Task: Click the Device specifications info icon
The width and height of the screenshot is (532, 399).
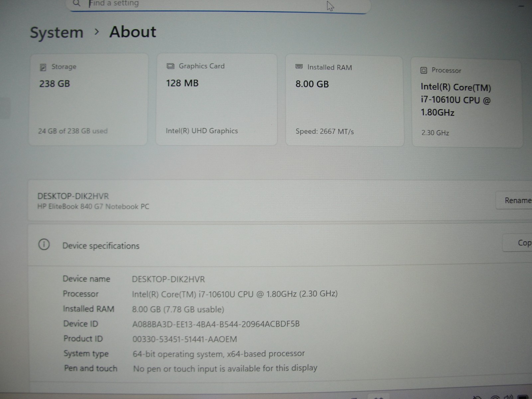Action: (44, 244)
